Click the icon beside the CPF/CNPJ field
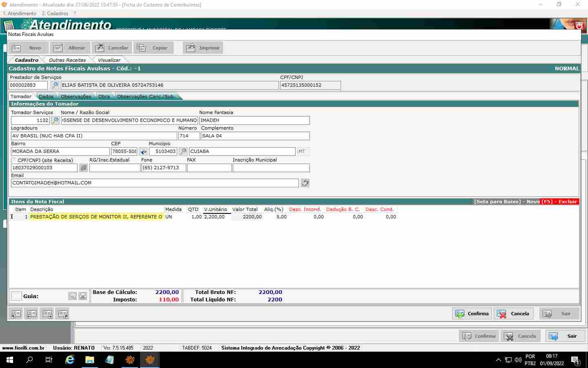The width and height of the screenshot is (588, 368). pos(83,168)
